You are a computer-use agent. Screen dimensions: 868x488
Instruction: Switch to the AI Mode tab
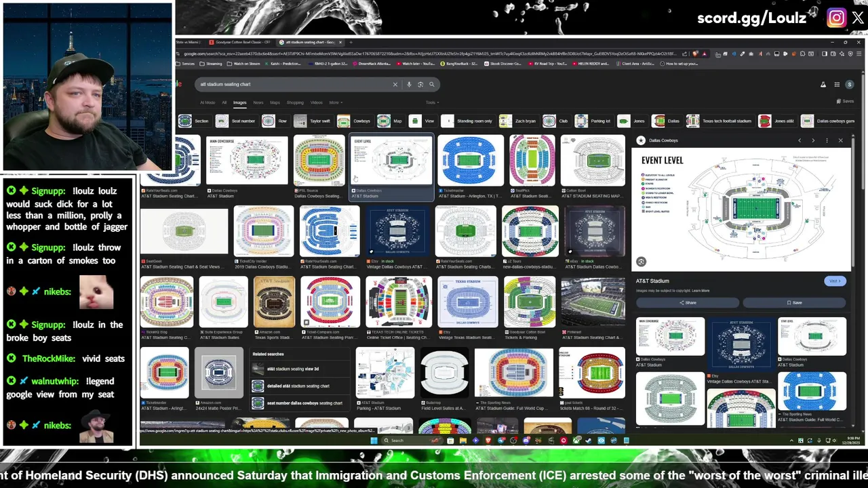[208, 102]
